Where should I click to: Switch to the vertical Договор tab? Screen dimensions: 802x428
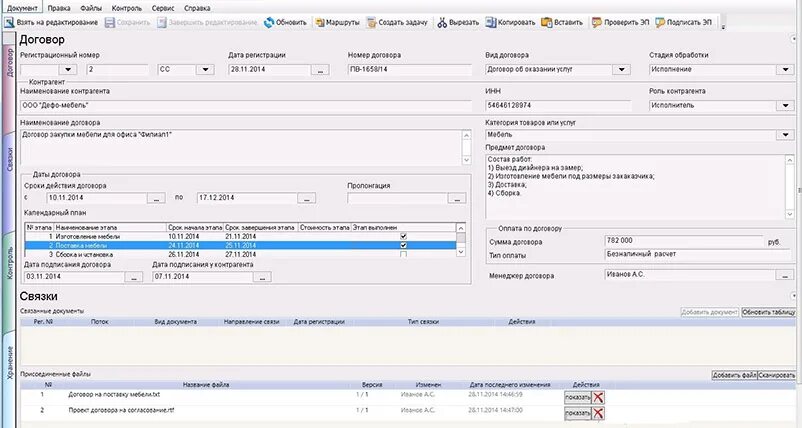[x=10, y=63]
